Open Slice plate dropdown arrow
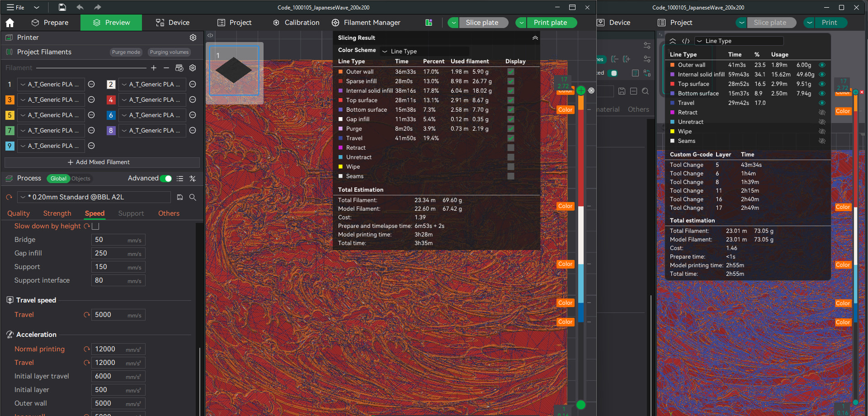 click(453, 23)
